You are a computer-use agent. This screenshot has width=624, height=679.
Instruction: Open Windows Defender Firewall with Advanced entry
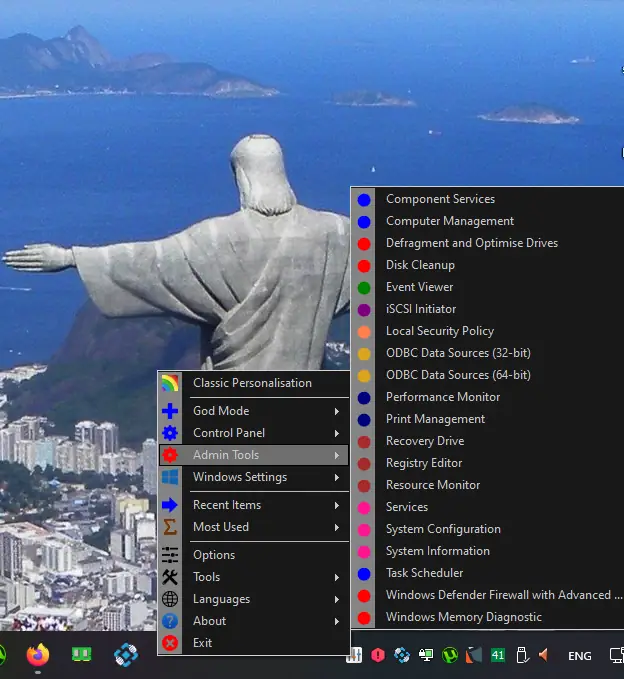tap(488, 595)
